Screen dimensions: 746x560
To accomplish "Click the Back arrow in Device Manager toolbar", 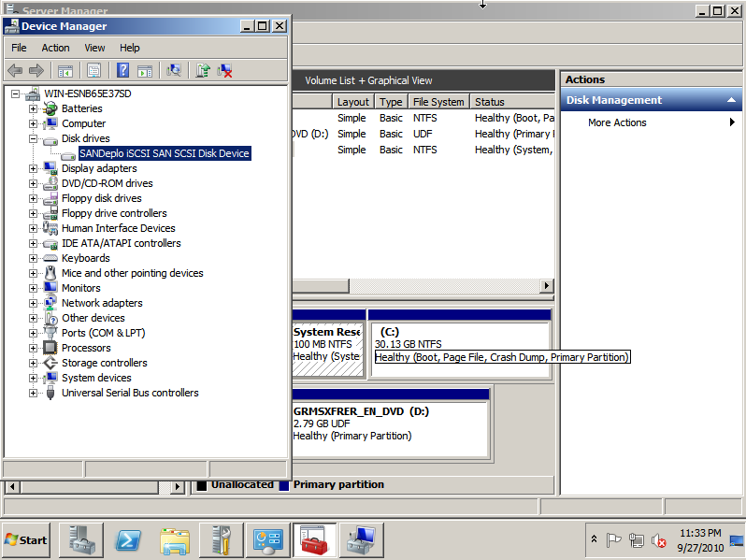I will 15,71.
